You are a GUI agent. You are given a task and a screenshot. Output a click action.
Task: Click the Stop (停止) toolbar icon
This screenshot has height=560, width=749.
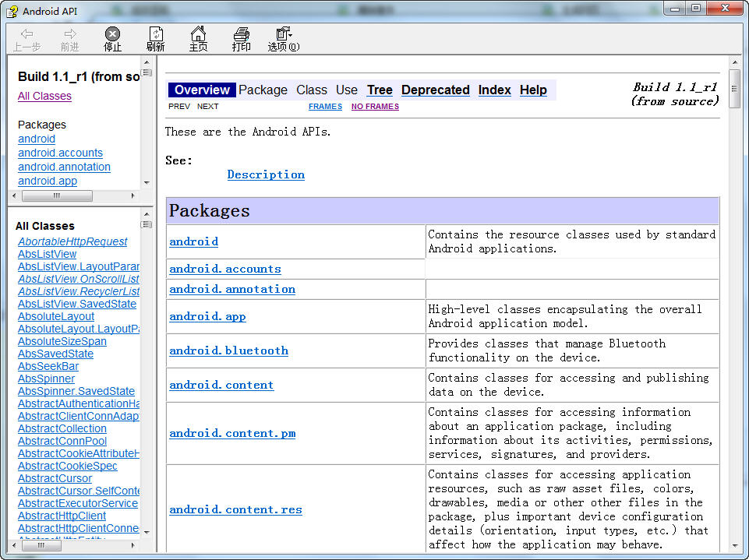tap(113, 39)
